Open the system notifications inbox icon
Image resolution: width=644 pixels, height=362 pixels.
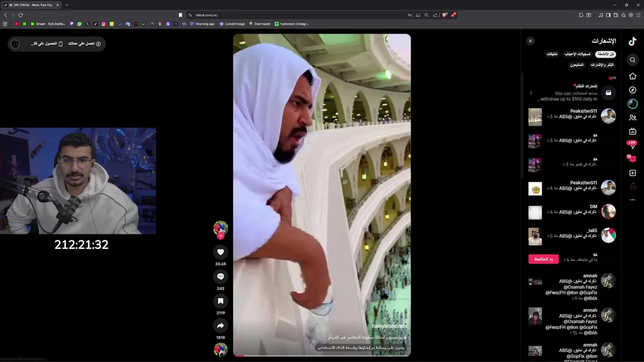coord(608,93)
